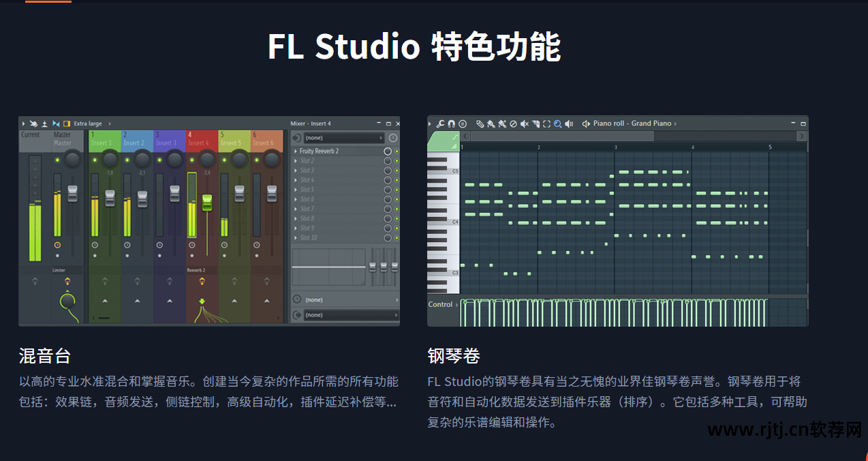Mute Insert 3 with its green LED
Screen dimensions: 868x461
(x=159, y=160)
